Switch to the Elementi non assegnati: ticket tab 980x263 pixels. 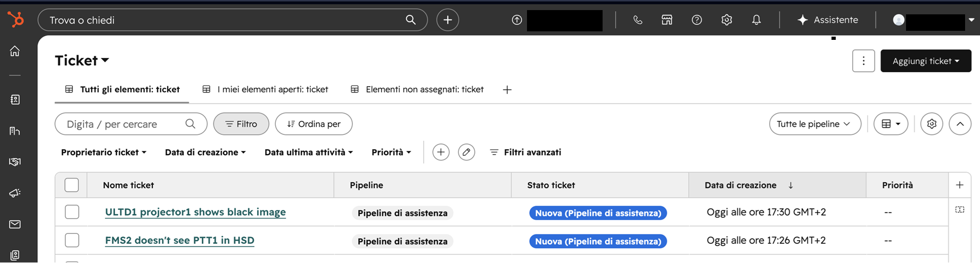[417, 89]
